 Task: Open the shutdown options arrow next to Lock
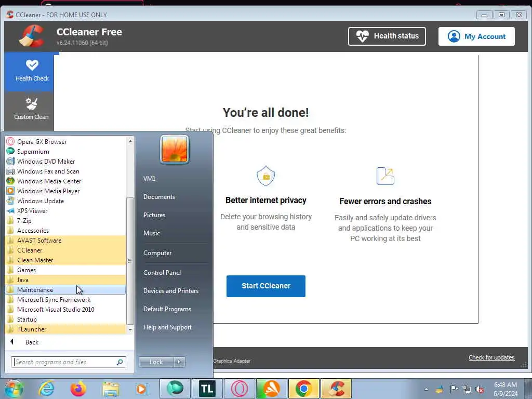coord(179,362)
